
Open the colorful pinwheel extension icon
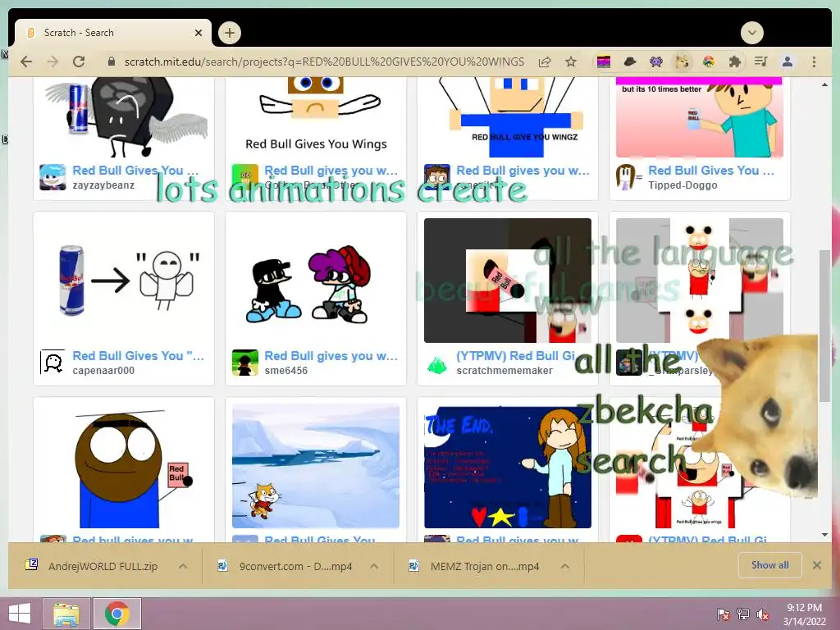[708, 62]
